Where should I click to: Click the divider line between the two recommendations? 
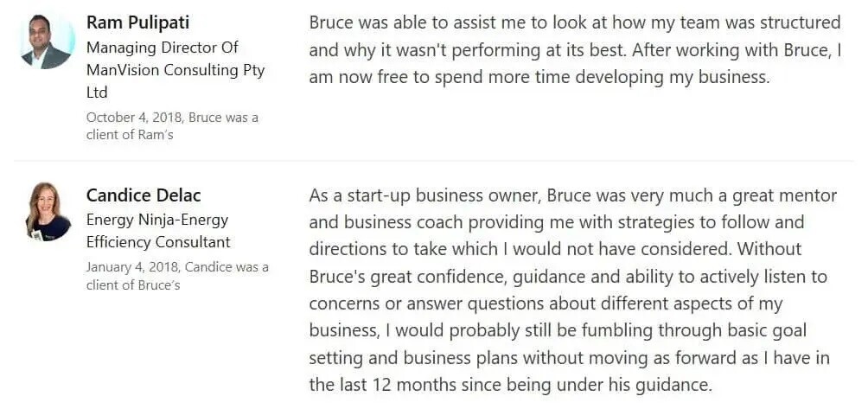coord(434,161)
